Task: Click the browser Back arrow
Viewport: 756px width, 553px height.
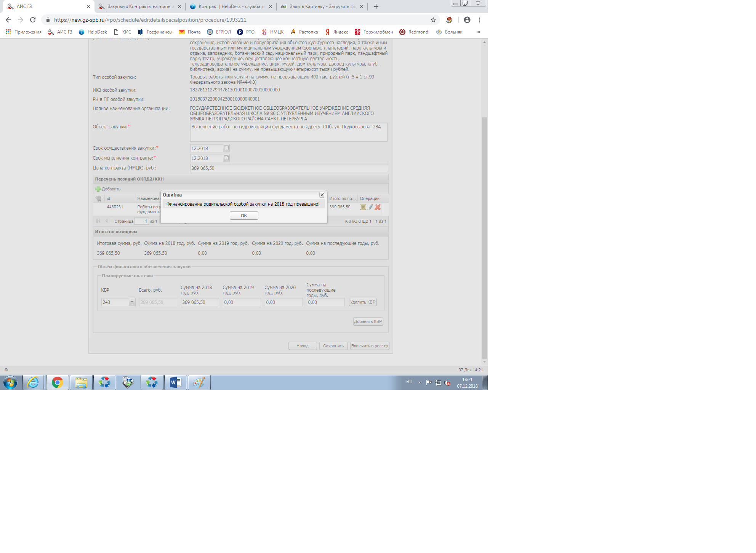Action: [x=8, y=20]
